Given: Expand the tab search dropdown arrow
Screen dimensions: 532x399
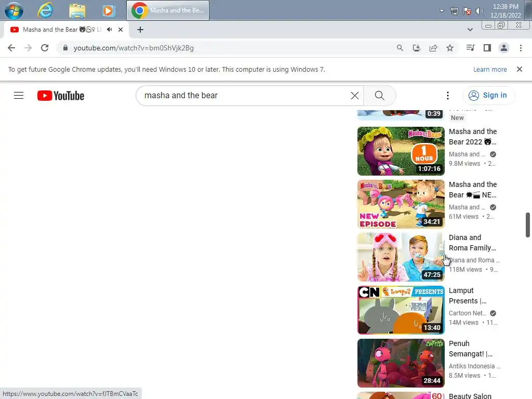Looking at the screenshot, I should pyautogui.click(x=470, y=30).
